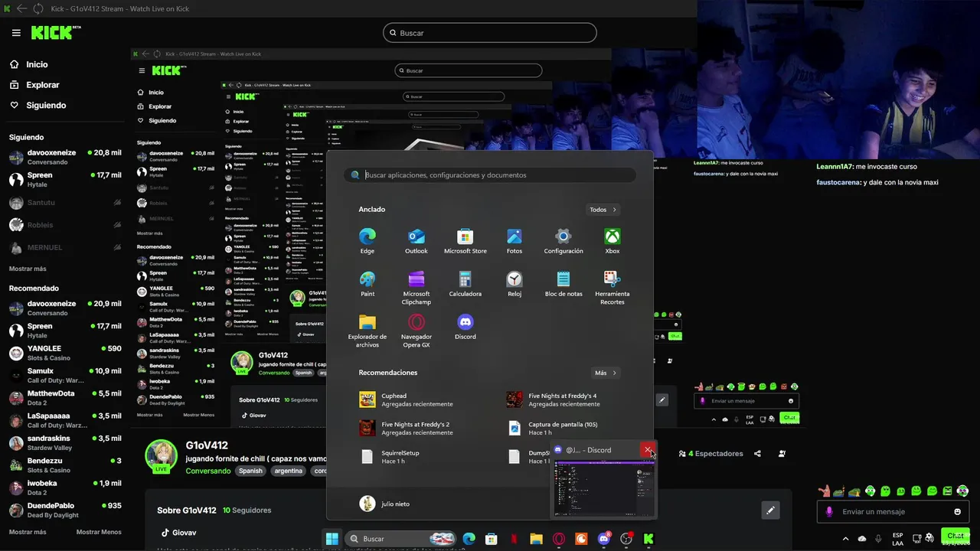Viewport: 980px width, 551px height.
Task: Click the julio nieto user account button
Action: 385,504
